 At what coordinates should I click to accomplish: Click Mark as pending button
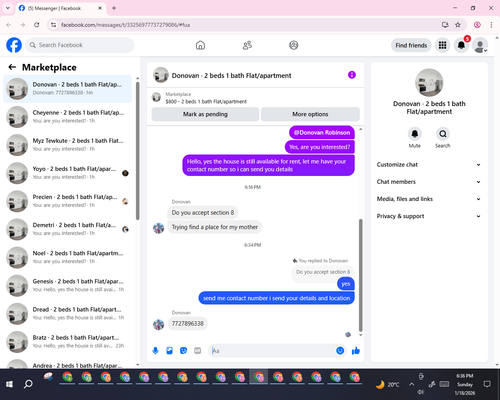coord(205,114)
